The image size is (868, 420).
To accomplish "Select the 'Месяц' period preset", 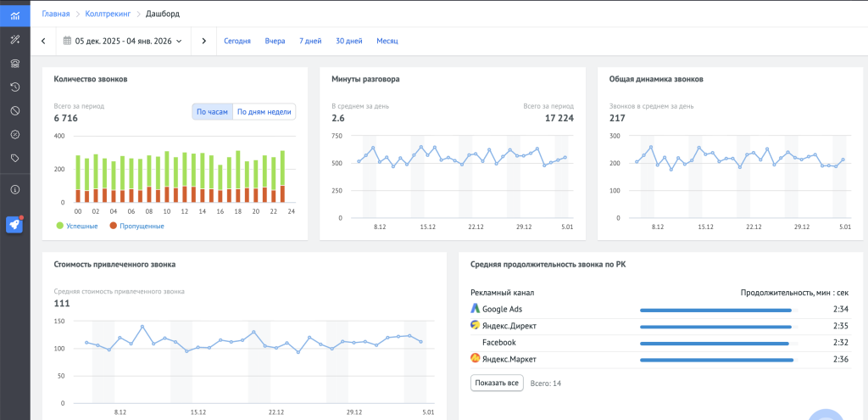I will (x=387, y=41).
